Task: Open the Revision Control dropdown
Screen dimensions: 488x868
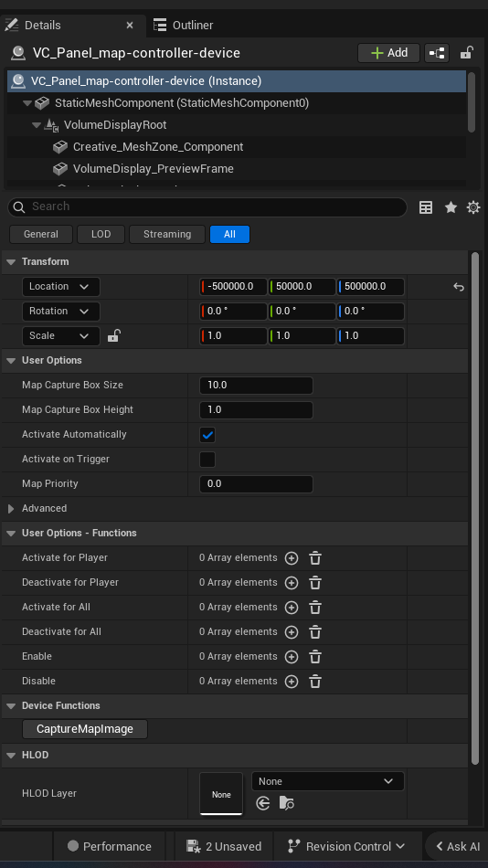Action: click(346, 846)
